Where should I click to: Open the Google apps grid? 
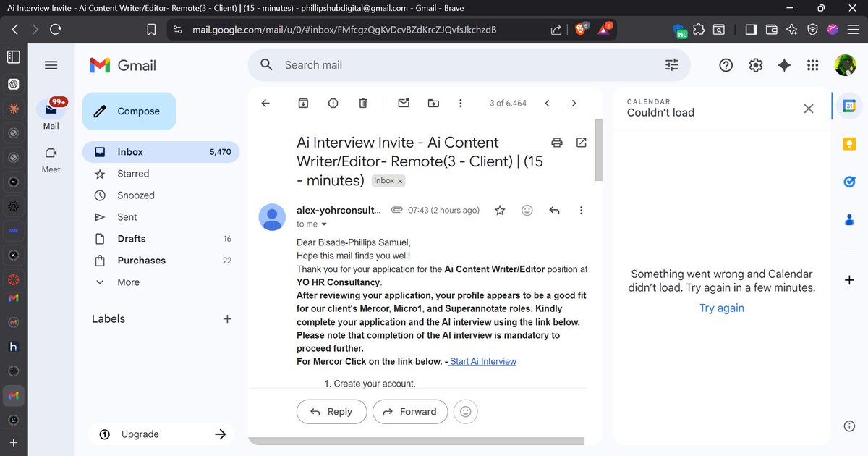tap(812, 64)
